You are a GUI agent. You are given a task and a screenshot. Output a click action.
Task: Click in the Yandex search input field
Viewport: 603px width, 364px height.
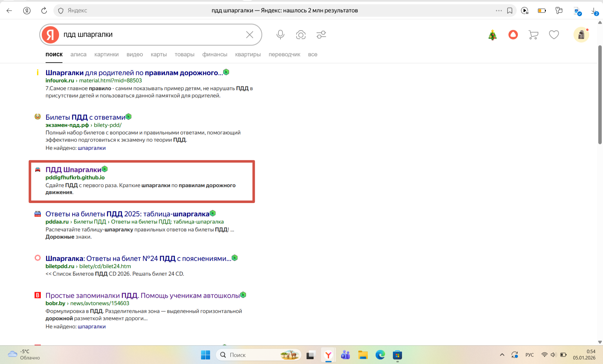coord(151,35)
